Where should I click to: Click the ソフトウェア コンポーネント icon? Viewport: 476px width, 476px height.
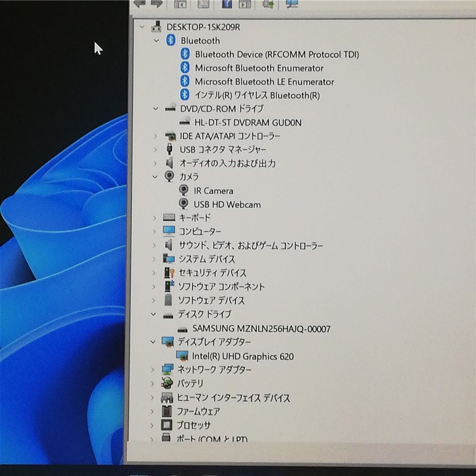[169, 286]
